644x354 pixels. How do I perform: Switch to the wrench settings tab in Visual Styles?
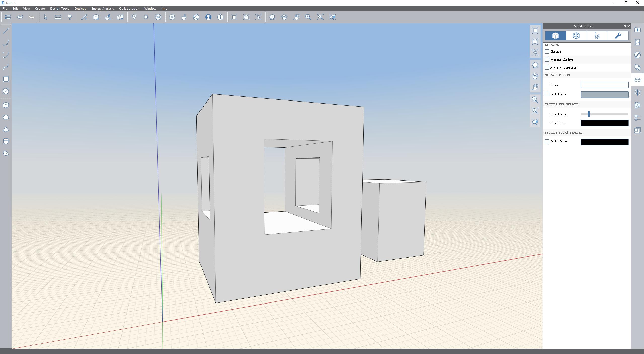point(618,36)
